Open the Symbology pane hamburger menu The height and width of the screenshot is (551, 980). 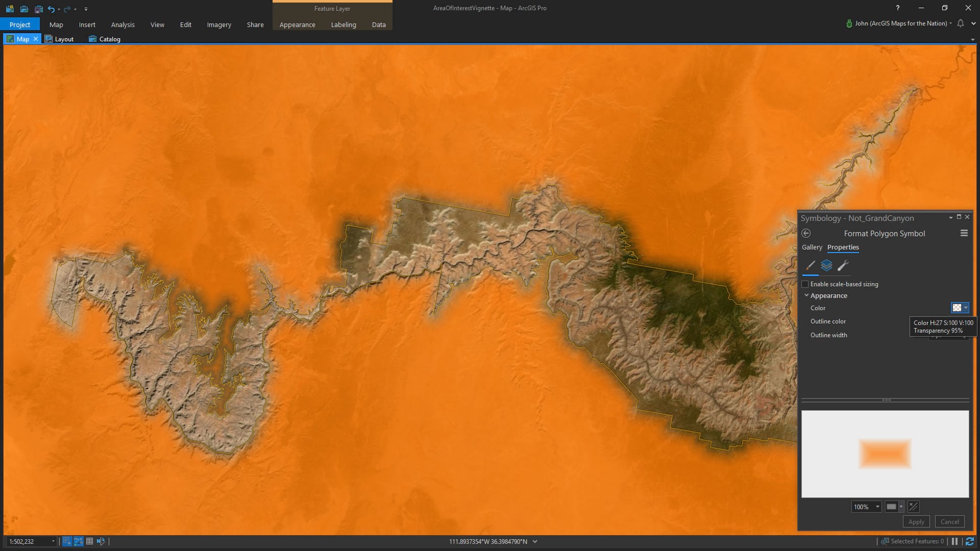coord(964,233)
